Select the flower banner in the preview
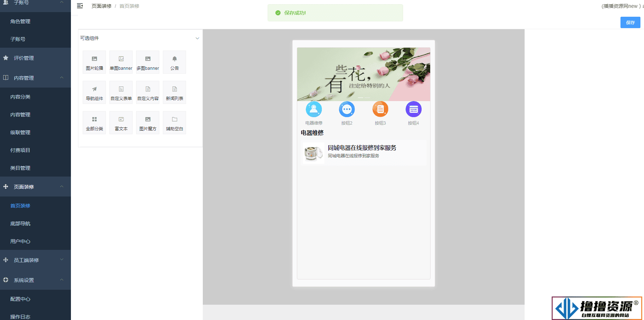The width and height of the screenshot is (644, 320). pyautogui.click(x=364, y=74)
